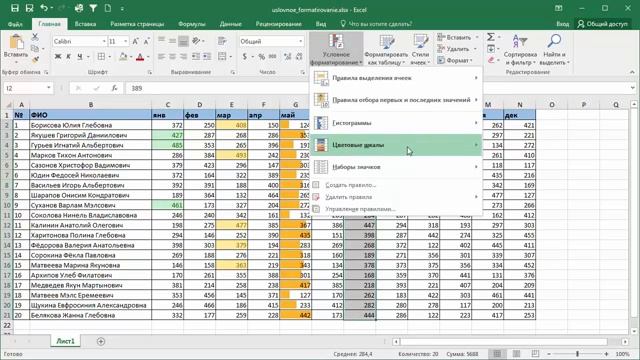640x360 pixels.
Task: Click the percent style icon
Action: pyautogui.click(x=262, y=57)
